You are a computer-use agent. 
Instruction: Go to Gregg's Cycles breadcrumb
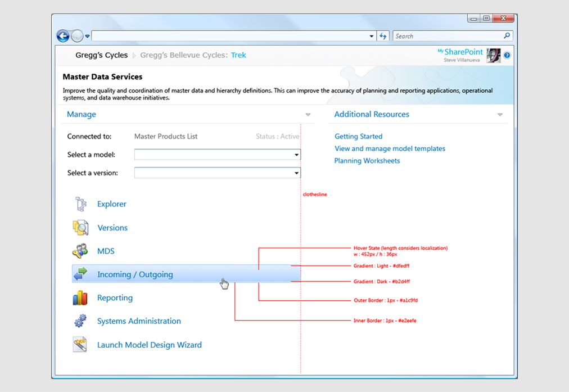tap(101, 55)
